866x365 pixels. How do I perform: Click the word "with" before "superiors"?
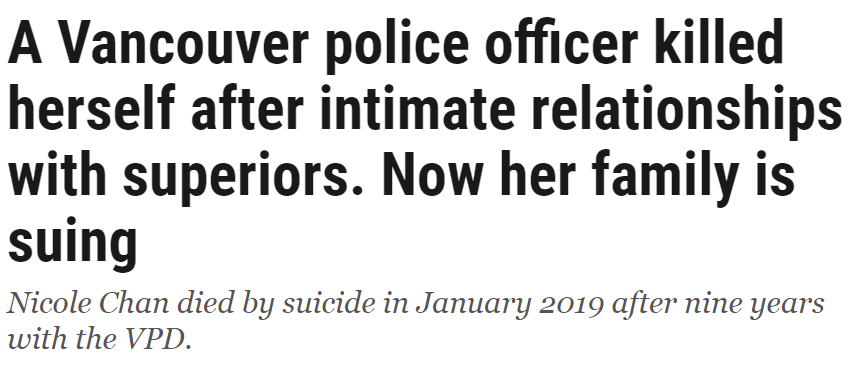[x=57, y=173]
